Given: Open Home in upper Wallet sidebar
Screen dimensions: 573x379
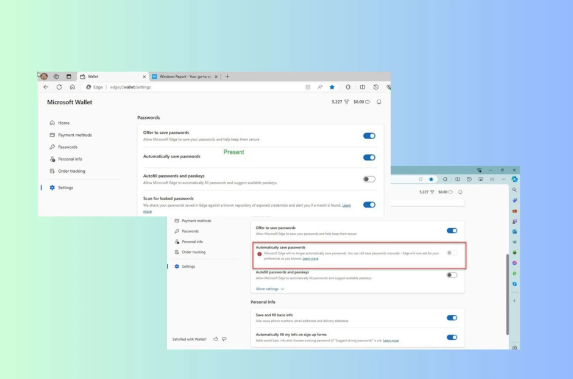Looking at the screenshot, I should pos(60,123).
